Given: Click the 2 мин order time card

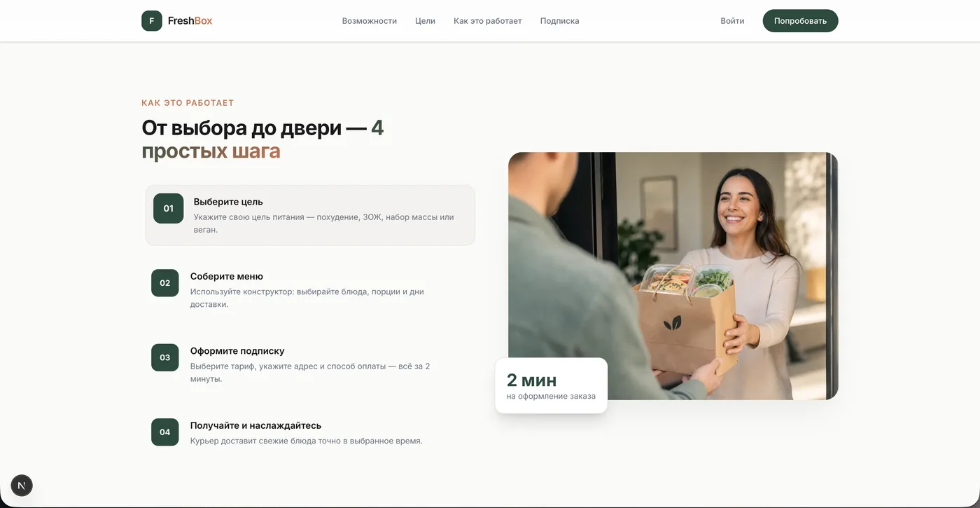Looking at the screenshot, I should point(551,385).
